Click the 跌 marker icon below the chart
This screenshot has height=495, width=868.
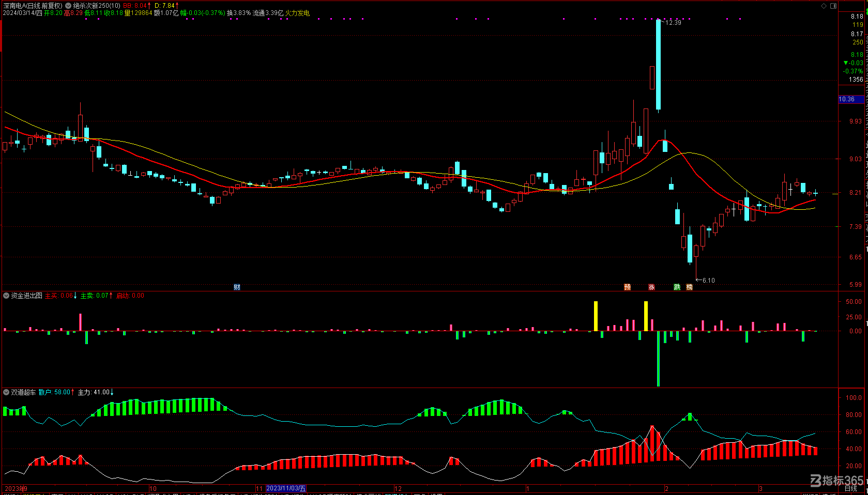(677, 287)
